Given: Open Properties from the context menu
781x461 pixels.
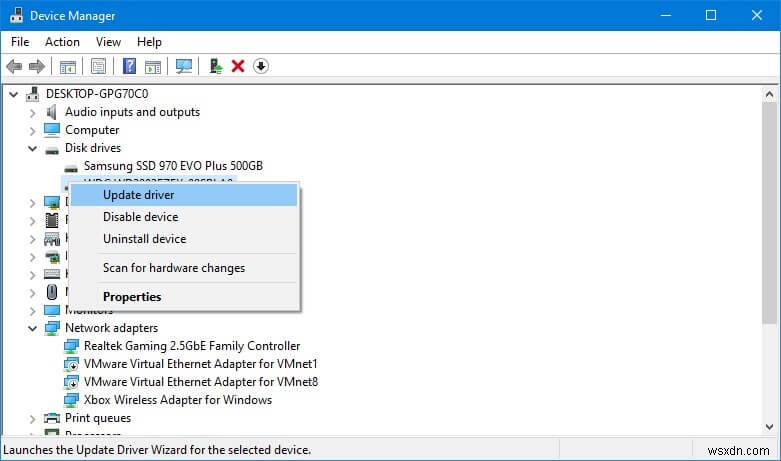Looking at the screenshot, I should point(184,297).
